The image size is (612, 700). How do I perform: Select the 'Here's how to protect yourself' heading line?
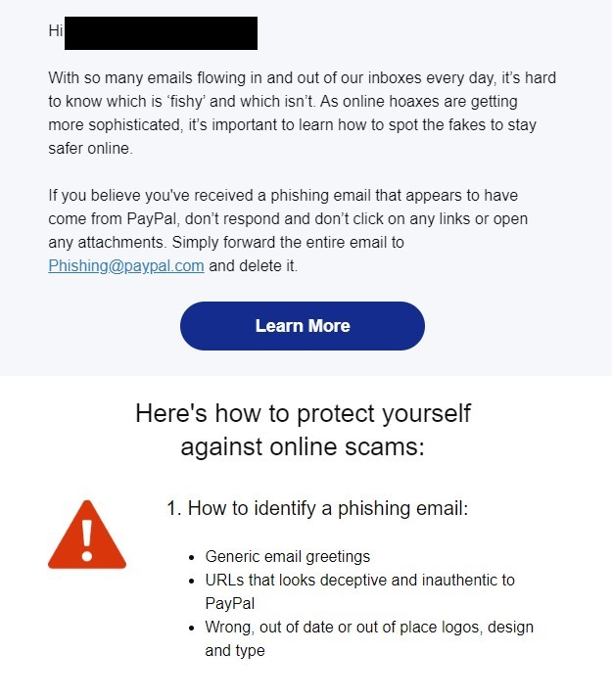coord(303,413)
